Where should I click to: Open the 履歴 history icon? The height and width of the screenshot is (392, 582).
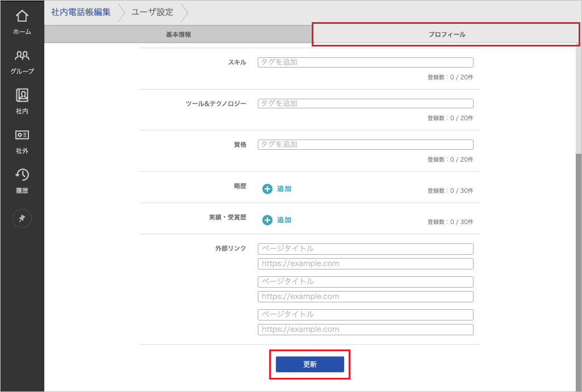coord(22,180)
